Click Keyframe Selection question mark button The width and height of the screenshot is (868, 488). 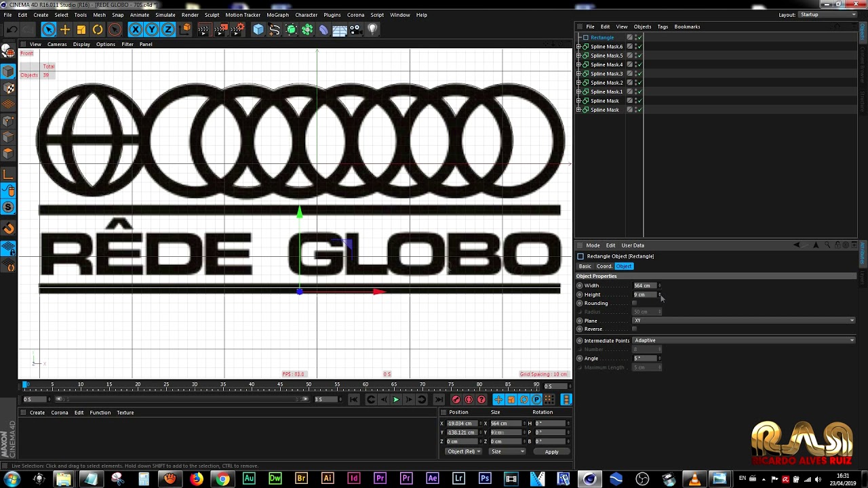tap(481, 400)
